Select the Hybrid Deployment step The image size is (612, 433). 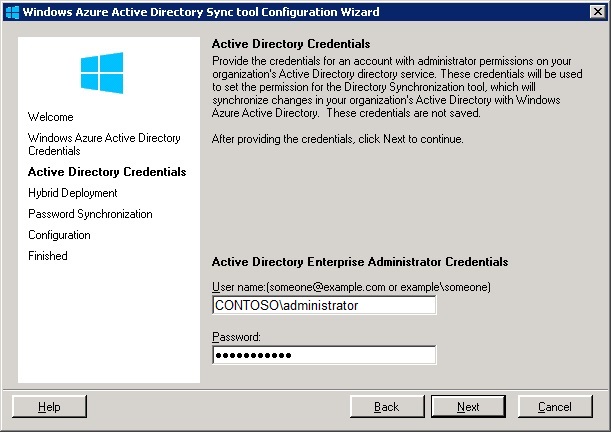pos(73,193)
